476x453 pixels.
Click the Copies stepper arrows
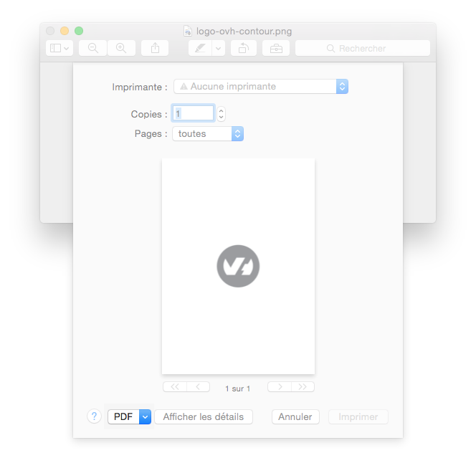(x=221, y=113)
